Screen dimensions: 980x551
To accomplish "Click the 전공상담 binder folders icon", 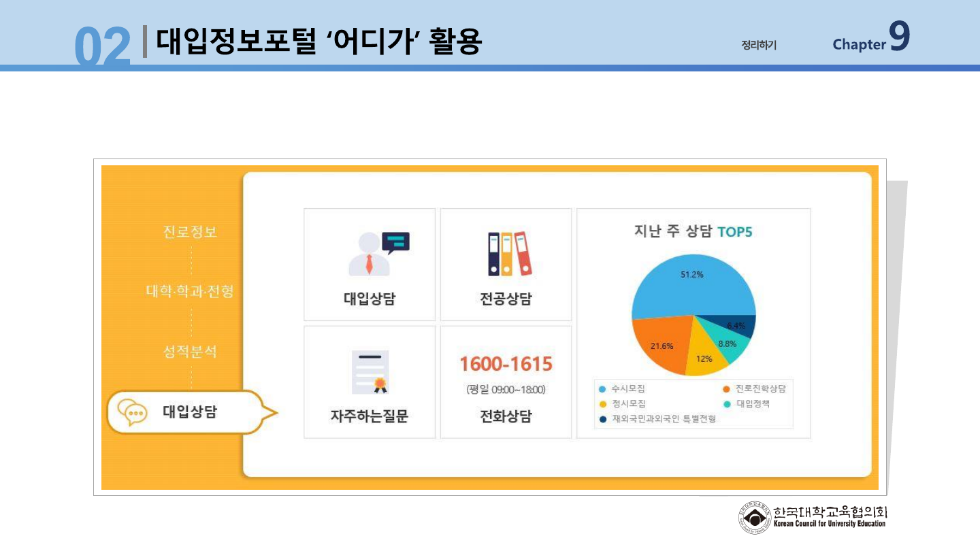I will (509, 254).
